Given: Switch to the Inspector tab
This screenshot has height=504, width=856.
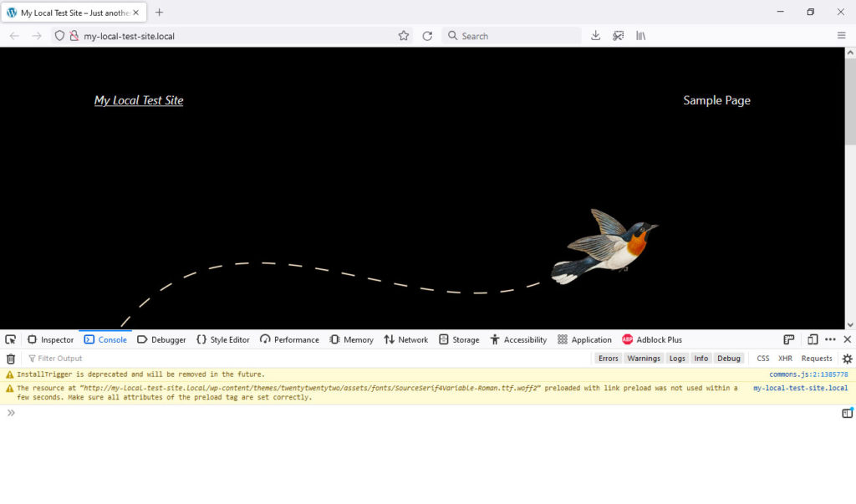Looking at the screenshot, I should pyautogui.click(x=50, y=339).
